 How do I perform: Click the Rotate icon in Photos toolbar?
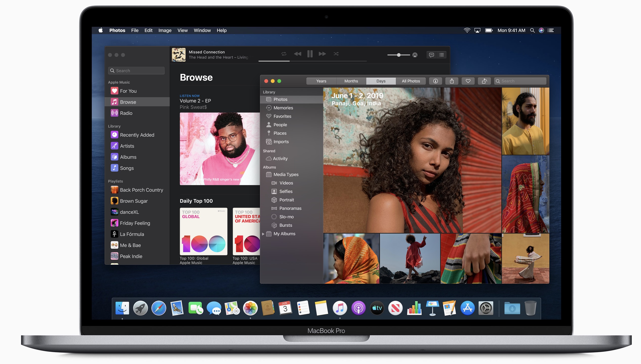tap(484, 81)
